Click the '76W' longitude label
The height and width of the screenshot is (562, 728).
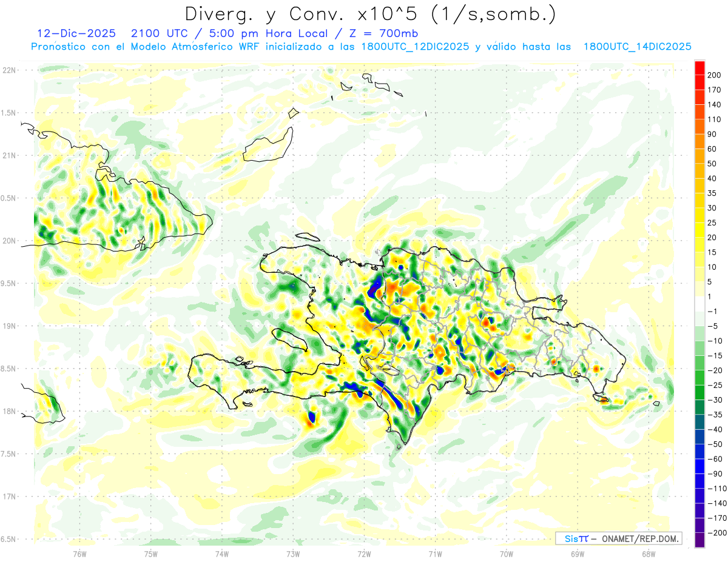tap(79, 553)
